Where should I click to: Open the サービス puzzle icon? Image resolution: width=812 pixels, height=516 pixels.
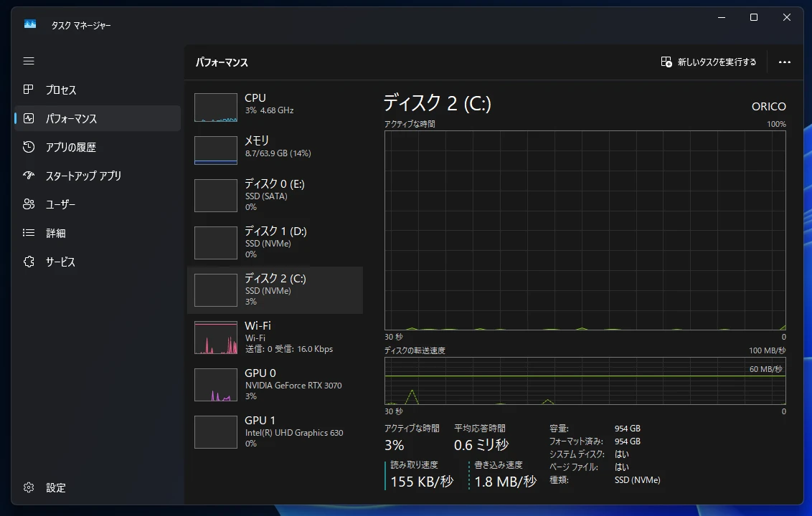[29, 262]
